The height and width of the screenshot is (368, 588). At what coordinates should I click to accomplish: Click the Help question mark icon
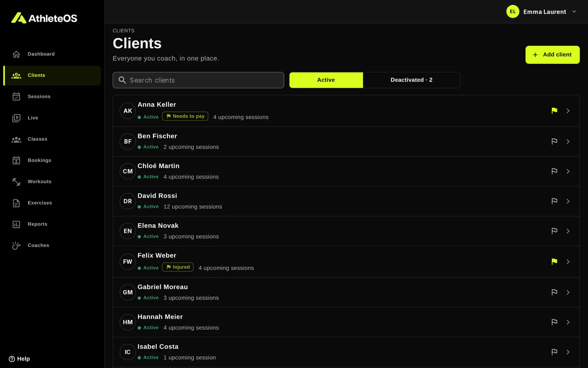pyautogui.click(x=12, y=359)
